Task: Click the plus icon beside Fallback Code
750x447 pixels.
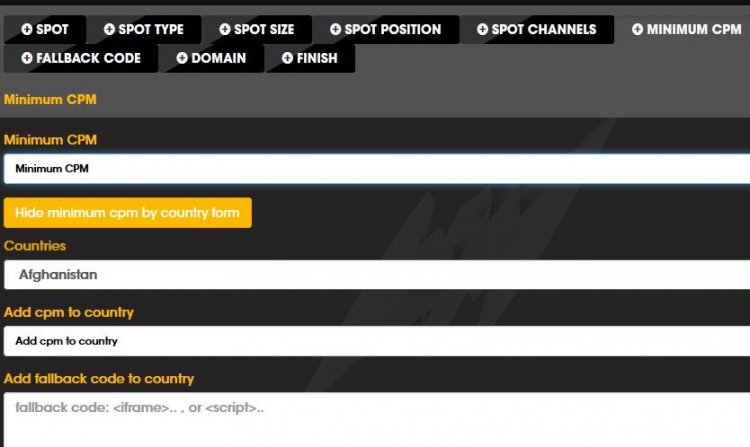Action: click(x=27, y=58)
